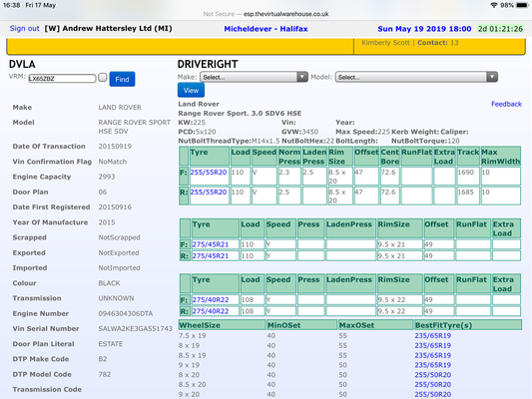
Task: Click the BestFitTyre(s) column header
Action: click(x=468, y=325)
